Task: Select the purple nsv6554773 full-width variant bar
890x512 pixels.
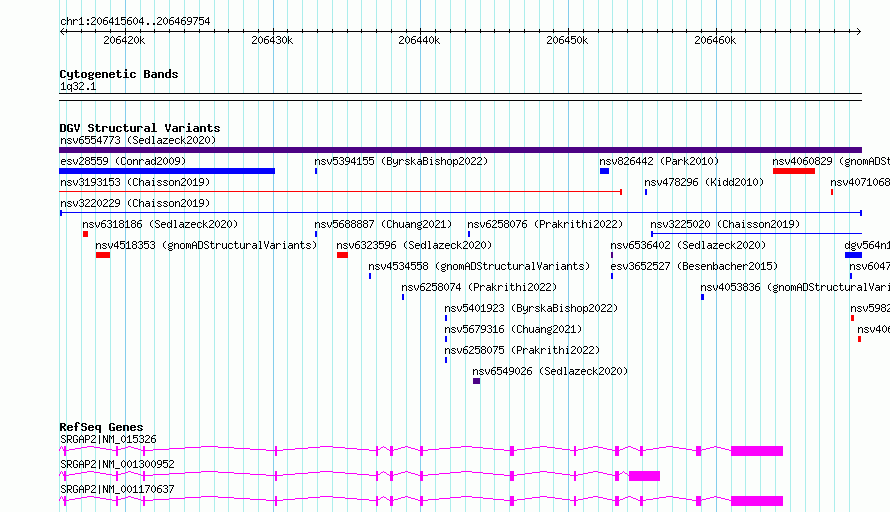Action: click(460, 150)
